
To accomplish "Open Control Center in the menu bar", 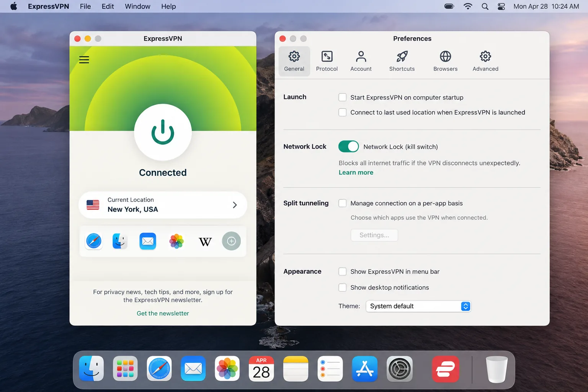I will (x=501, y=7).
